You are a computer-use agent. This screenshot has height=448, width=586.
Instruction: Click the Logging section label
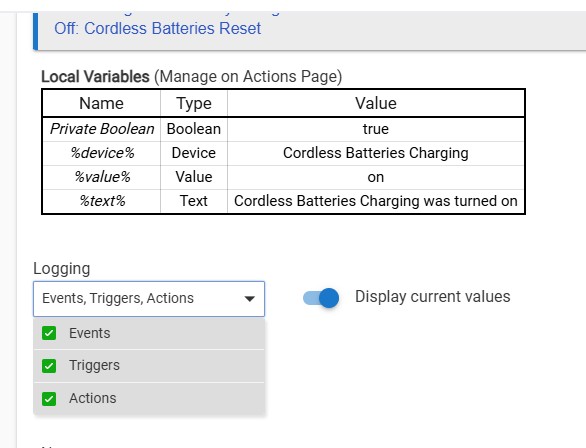(x=62, y=269)
